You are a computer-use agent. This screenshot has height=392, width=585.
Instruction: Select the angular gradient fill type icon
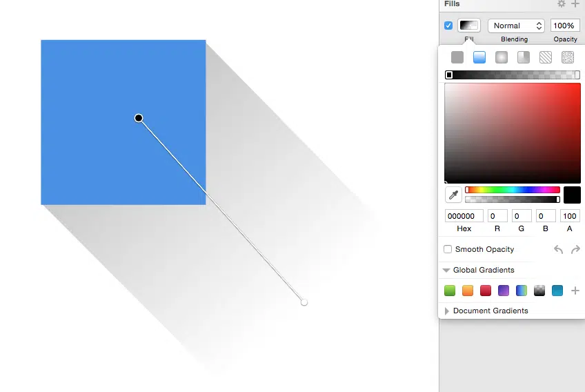[x=524, y=57]
